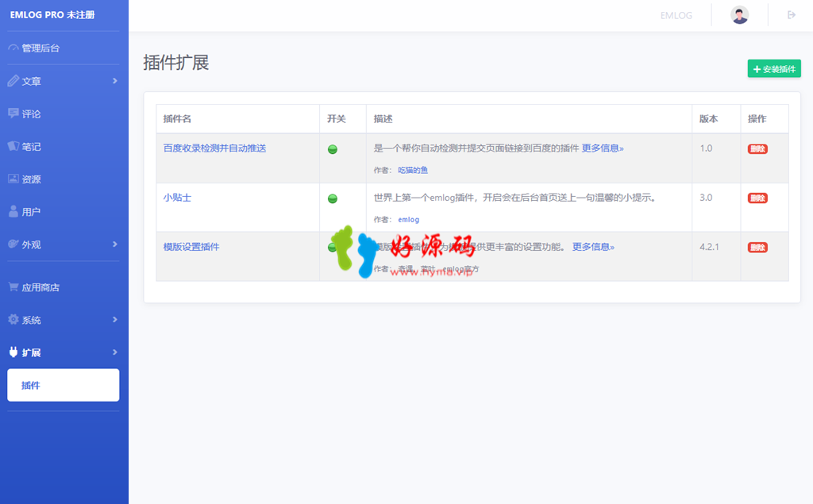This screenshot has height=504, width=813.
Task: Toggle the 百度收录检测并自动推送 plugin switch
Action: pos(333,149)
